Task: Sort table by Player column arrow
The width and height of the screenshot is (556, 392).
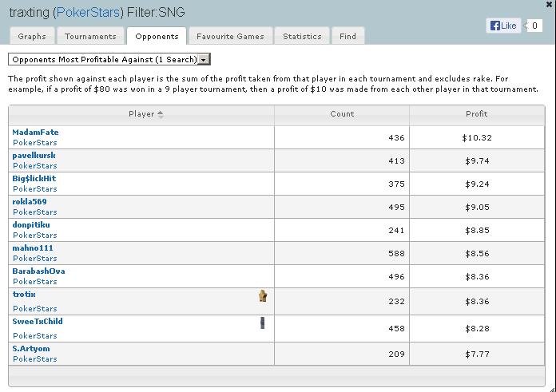Action: tap(161, 114)
